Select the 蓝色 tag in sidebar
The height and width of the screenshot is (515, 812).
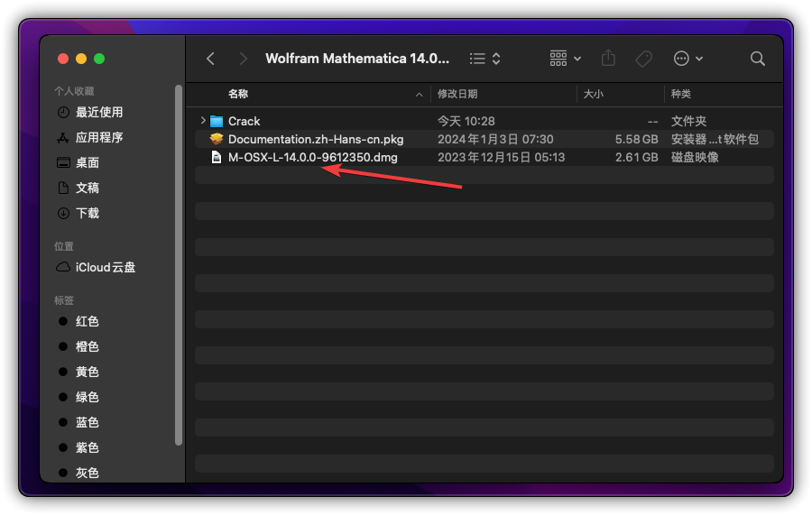(87, 422)
